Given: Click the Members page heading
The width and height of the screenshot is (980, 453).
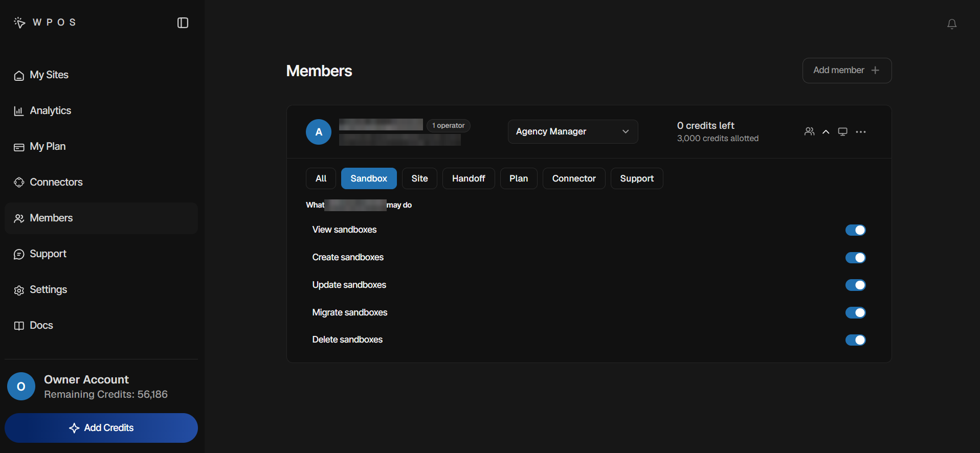Looking at the screenshot, I should tap(319, 71).
